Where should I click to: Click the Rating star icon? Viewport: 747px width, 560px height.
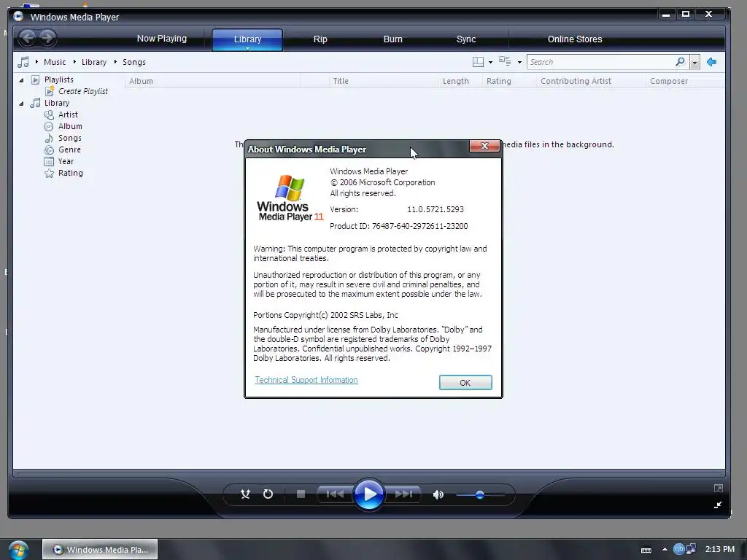pyautogui.click(x=49, y=173)
